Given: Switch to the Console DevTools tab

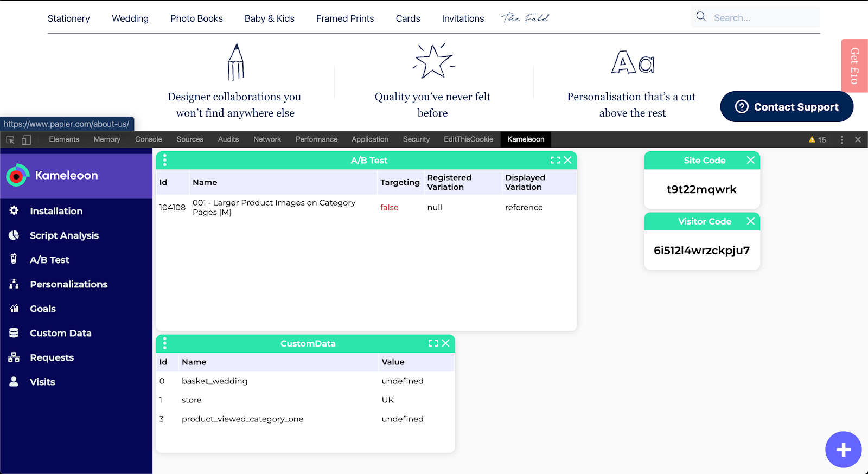Looking at the screenshot, I should click(149, 139).
